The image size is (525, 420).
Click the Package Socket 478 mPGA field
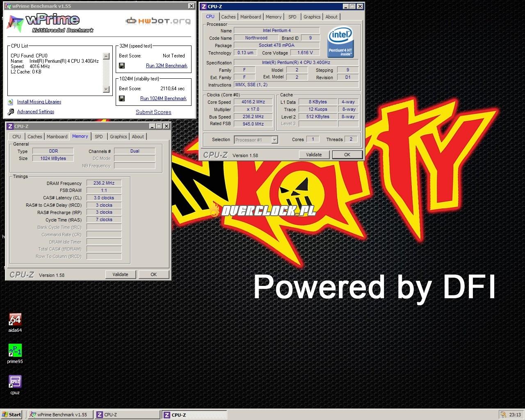point(276,45)
